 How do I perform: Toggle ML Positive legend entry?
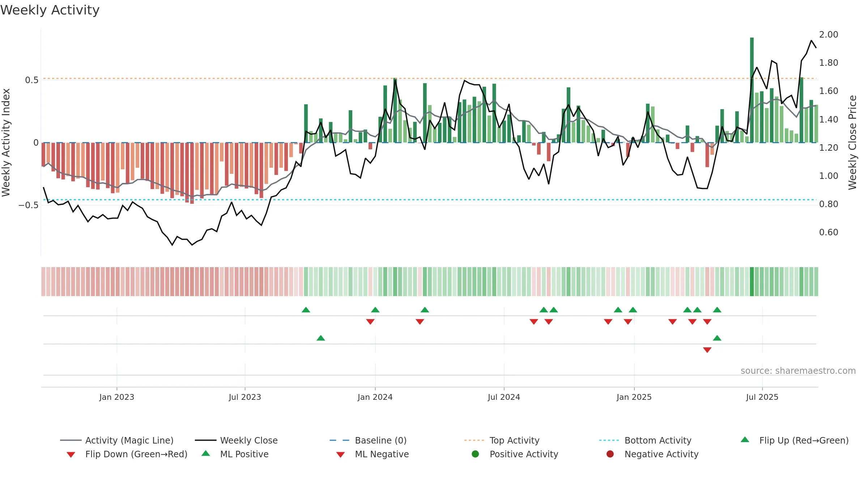[235, 454]
